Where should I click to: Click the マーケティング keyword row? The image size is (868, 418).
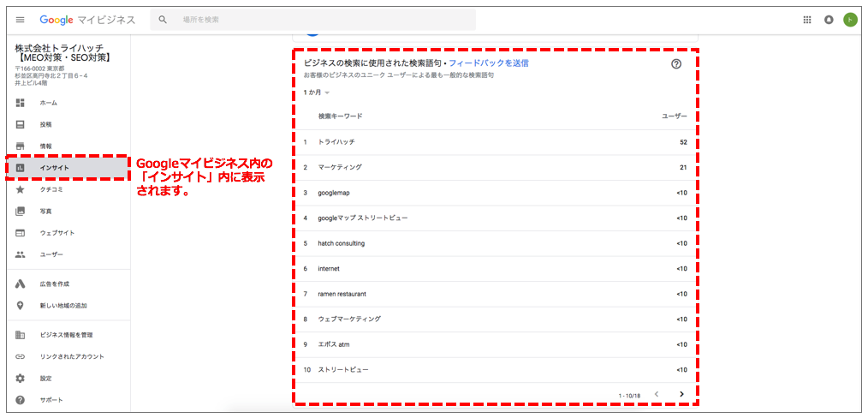[x=495, y=167]
